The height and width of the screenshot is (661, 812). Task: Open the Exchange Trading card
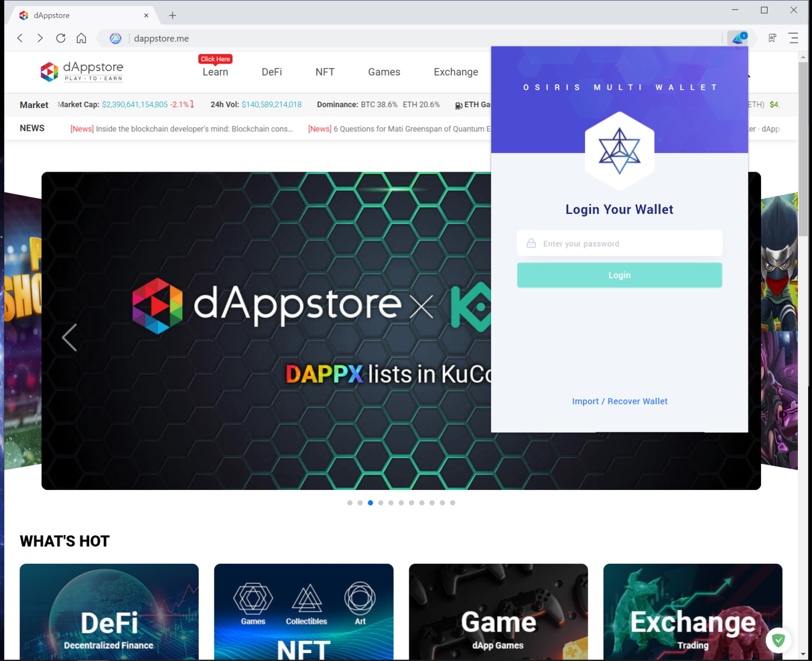(x=693, y=612)
